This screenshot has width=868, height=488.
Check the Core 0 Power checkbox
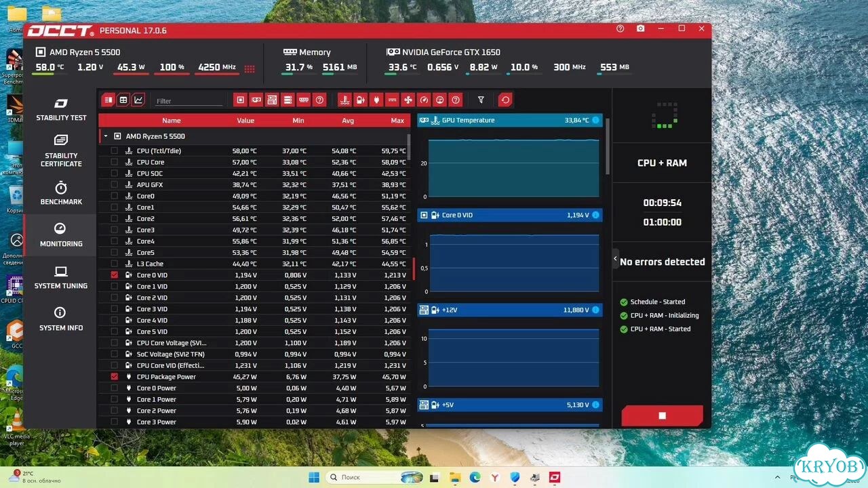[114, 388]
